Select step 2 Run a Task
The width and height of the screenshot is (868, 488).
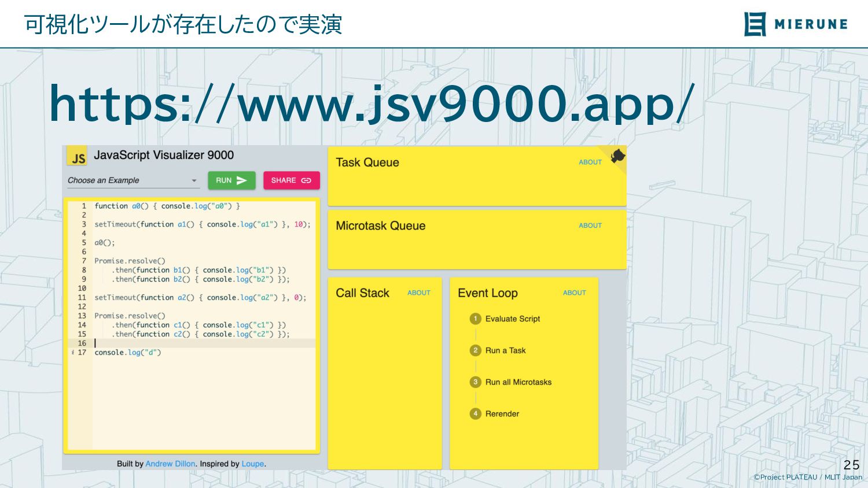point(498,350)
